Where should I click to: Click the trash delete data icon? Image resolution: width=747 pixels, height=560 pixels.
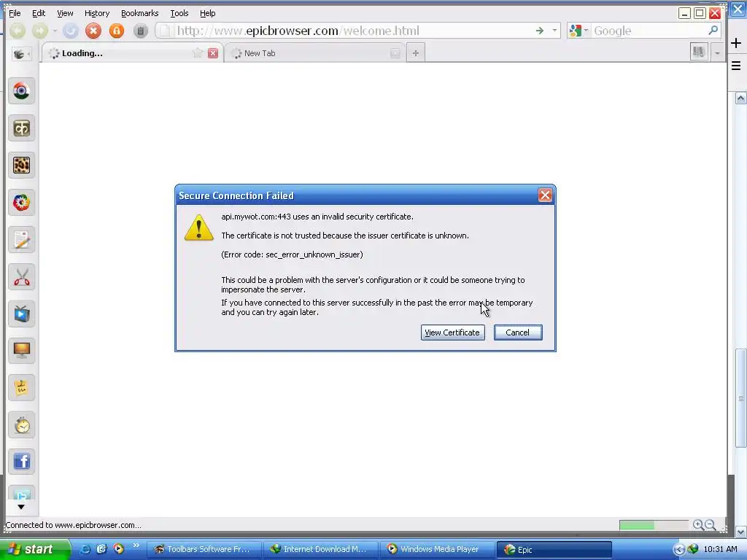pyautogui.click(x=141, y=31)
